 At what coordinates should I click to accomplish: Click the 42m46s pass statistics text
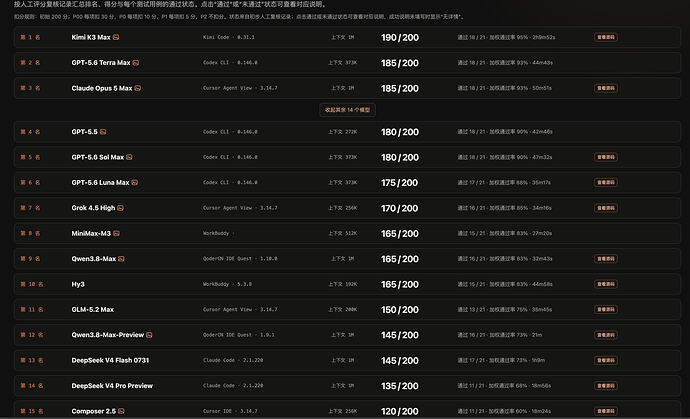click(505, 132)
